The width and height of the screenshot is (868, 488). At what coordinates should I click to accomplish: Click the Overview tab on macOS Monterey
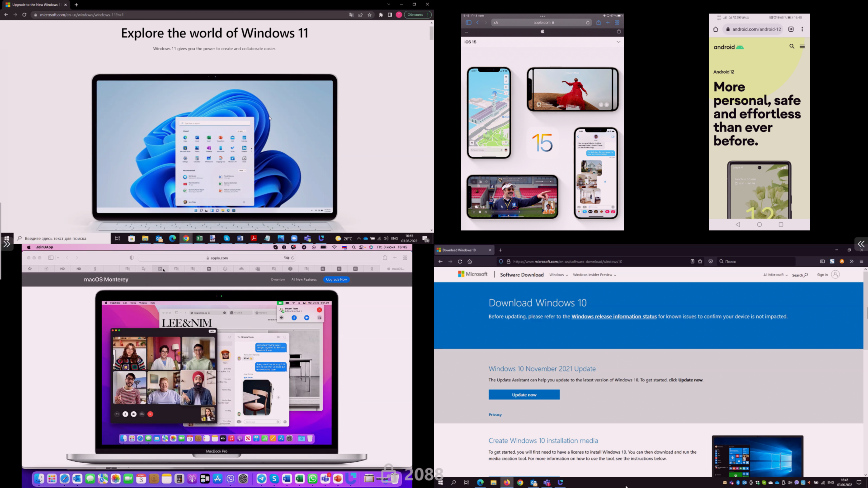pyautogui.click(x=278, y=279)
